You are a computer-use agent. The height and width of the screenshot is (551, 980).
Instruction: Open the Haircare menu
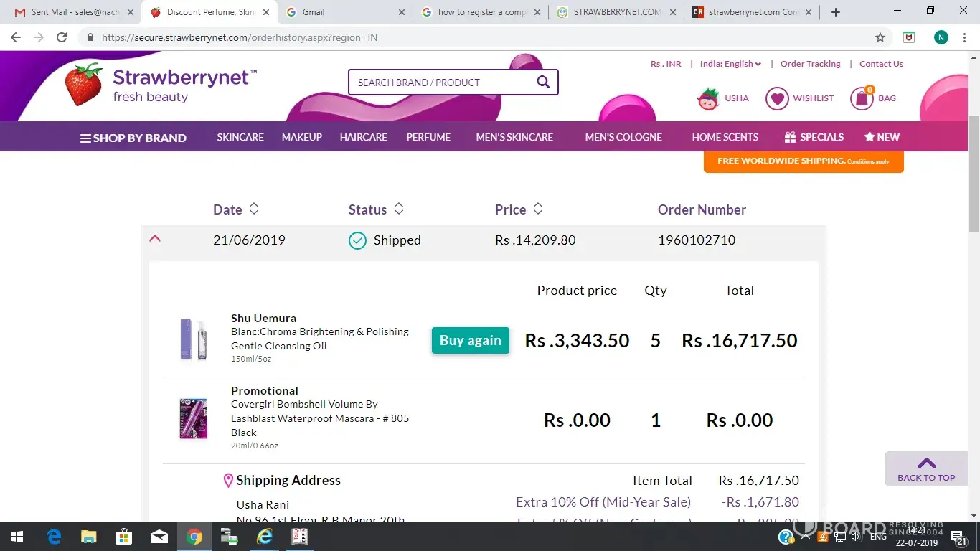pos(364,137)
